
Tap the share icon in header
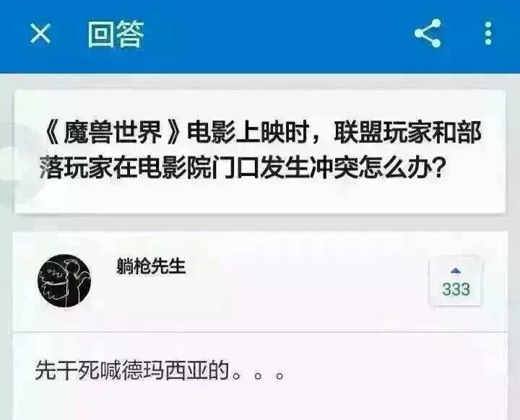click(x=428, y=33)
